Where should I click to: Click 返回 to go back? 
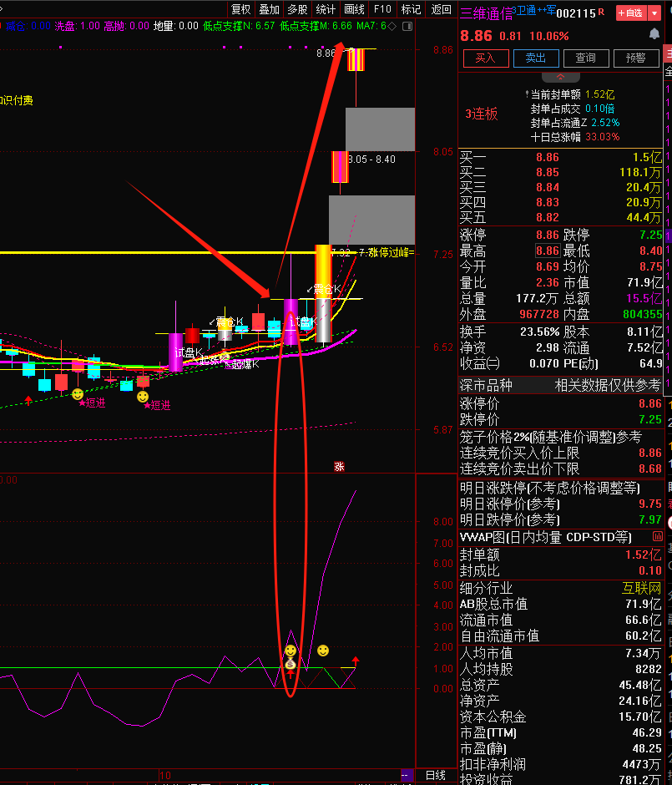442,9
